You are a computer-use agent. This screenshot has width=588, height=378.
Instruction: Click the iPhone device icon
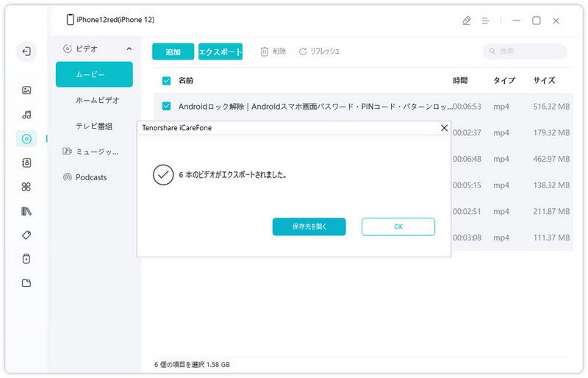pos(70,20)
